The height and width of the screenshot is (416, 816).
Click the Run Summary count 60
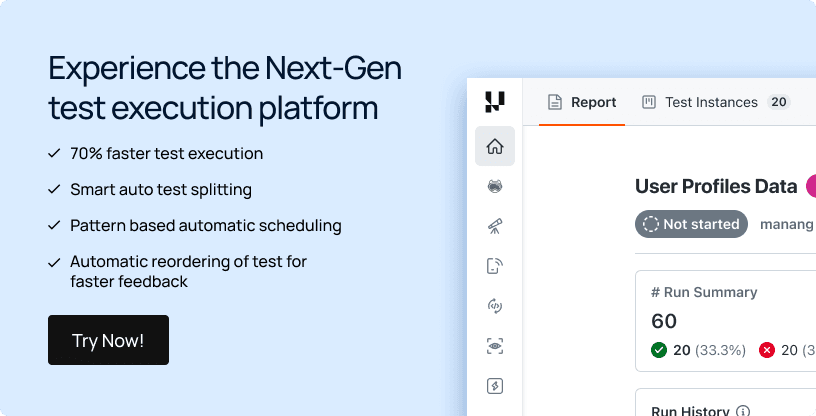664,321
